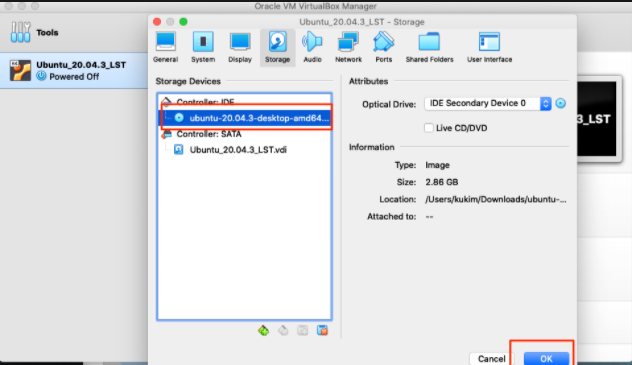Viewport: 632px width, 365px height.
Task: Click the hard disk icon of Ubuntu_20.04.3_LST.vdi
Action: (179, 150)
